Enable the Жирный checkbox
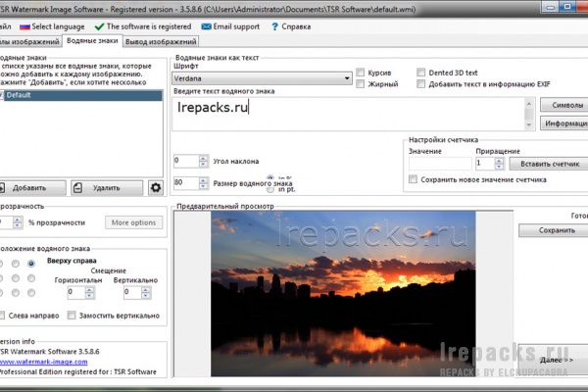 point(361,84)
